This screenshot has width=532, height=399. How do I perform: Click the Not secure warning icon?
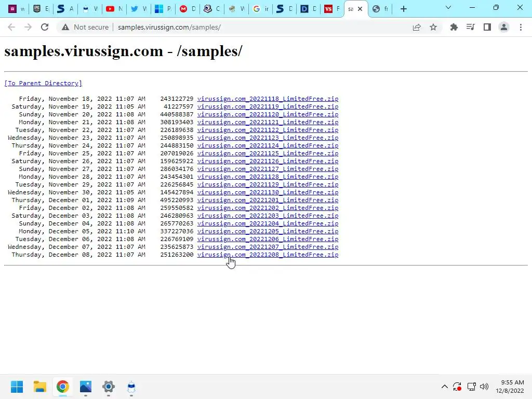65,27
